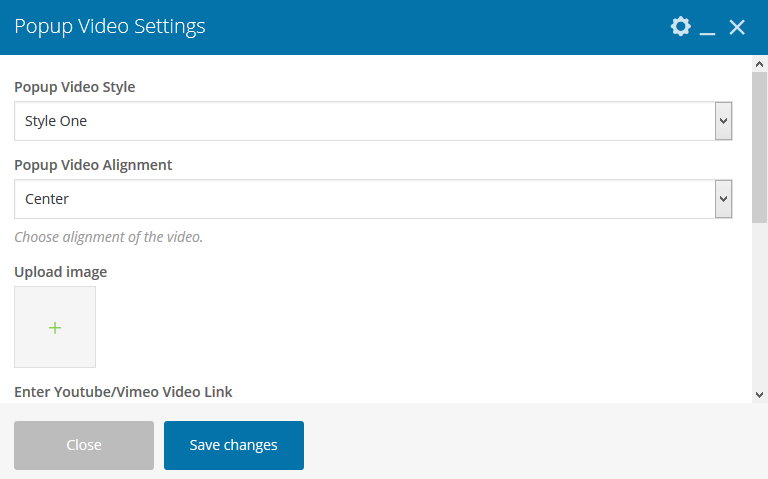Click the arrow on the Style One dropdown
Image resolution: width=768 pixels, height=479 pixels.
723,121
